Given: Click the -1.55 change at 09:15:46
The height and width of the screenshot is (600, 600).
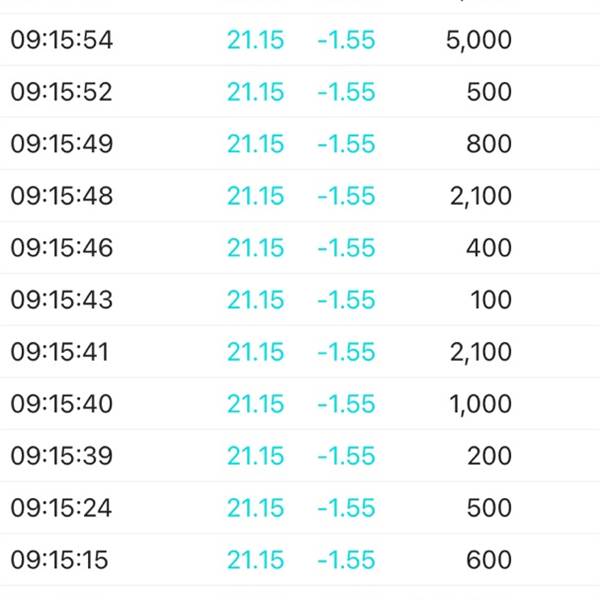Looking at the screenshot, I should point(346,248).
